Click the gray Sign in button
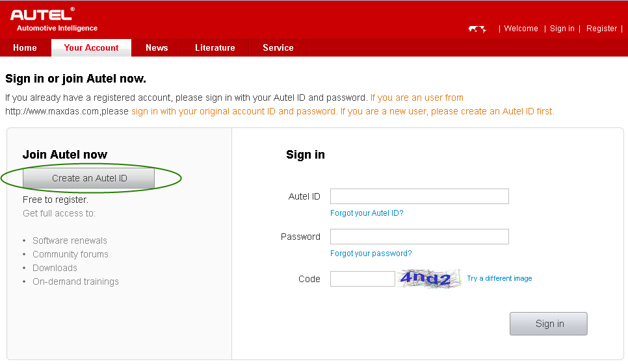Image resolution: width=628 pixels, height=364 pixels. (548, 324)
